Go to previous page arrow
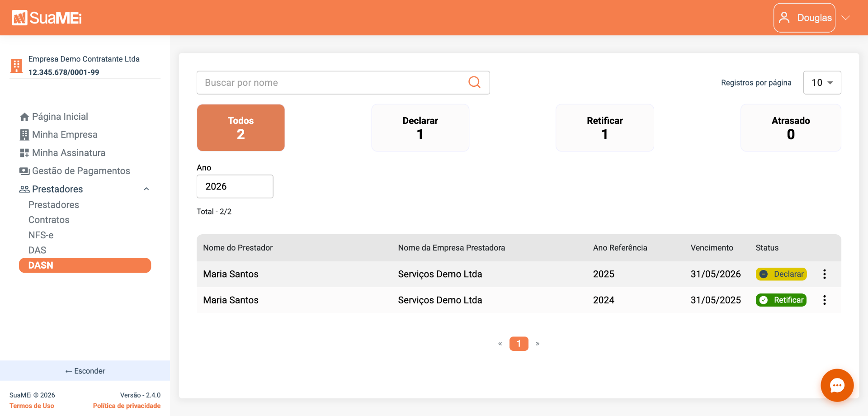Image resolution: width=868 pixels, height=416 pixels. click(x=500, y=344)
